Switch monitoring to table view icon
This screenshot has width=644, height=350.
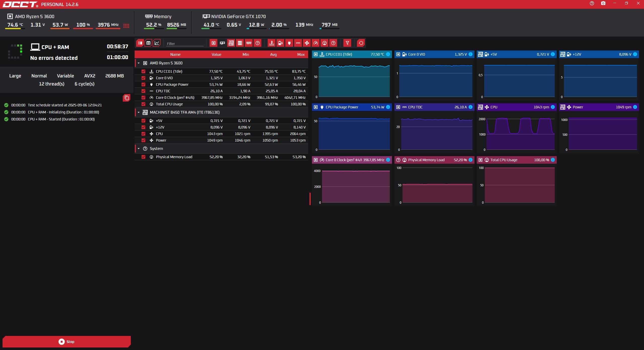pos(148,43)
